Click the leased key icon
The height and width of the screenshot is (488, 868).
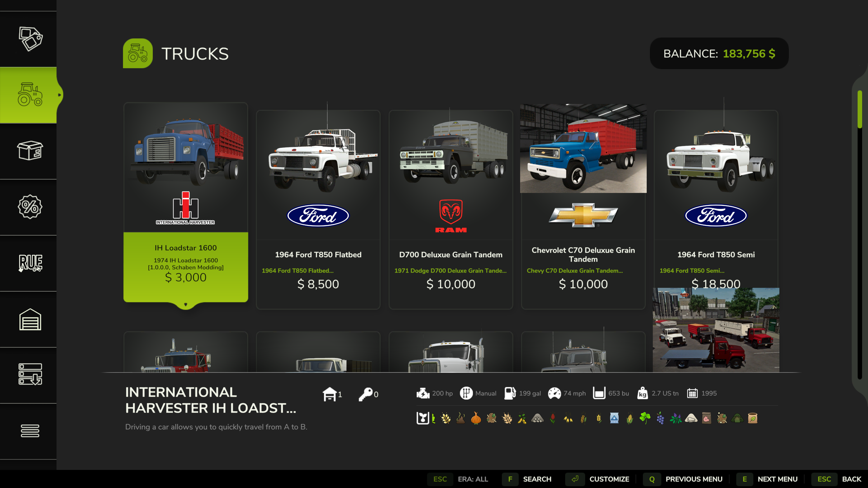pos(366,394)
